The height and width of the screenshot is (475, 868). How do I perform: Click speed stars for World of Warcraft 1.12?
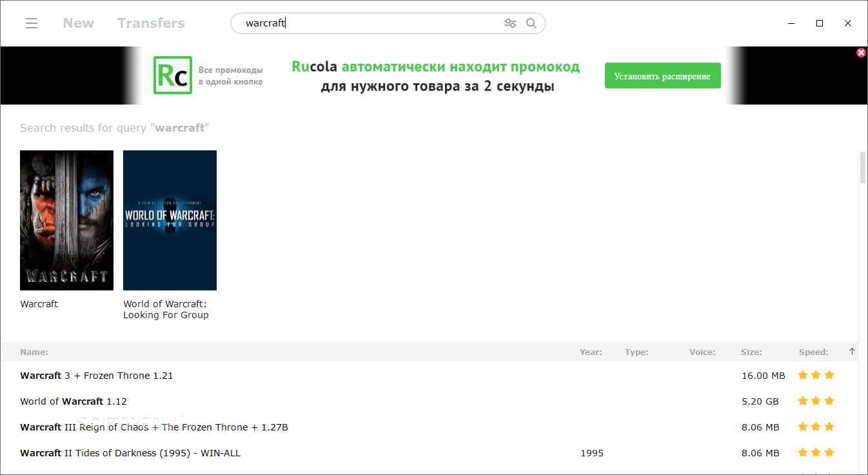click(816, 401)
